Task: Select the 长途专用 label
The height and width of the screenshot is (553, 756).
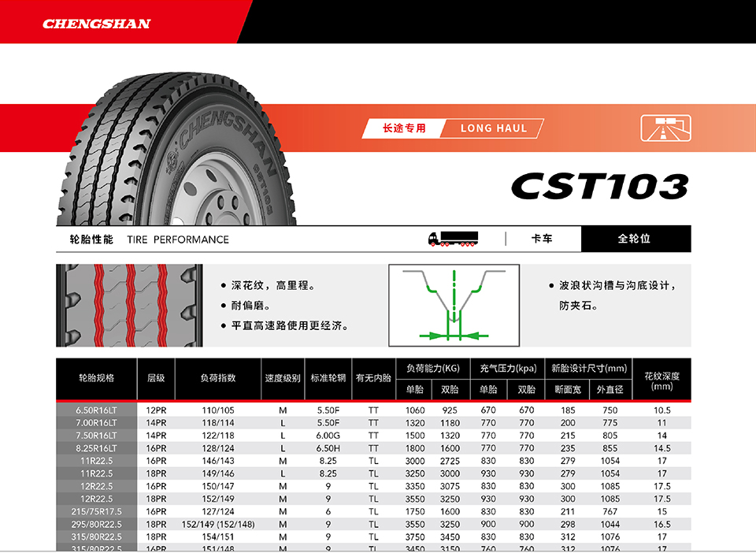Action: (x=404, y=128)
